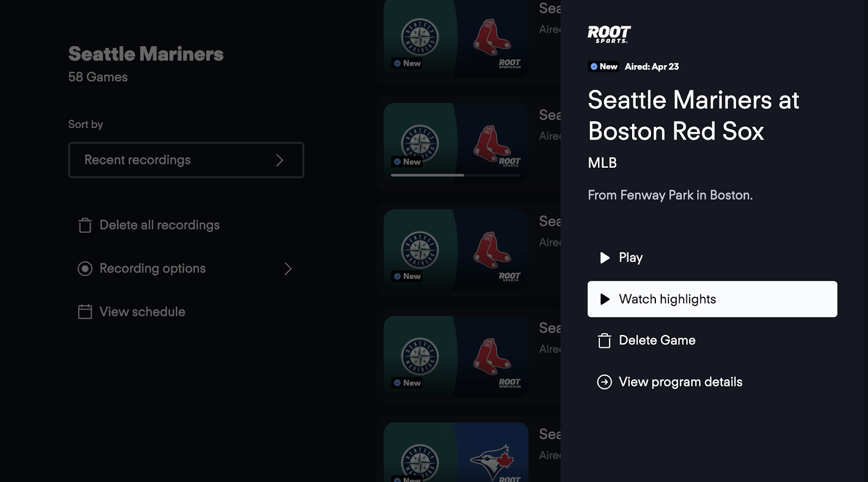Click From Fenway Park in Boston description
This screenshot has height=482, width=868.
(670, 195)
